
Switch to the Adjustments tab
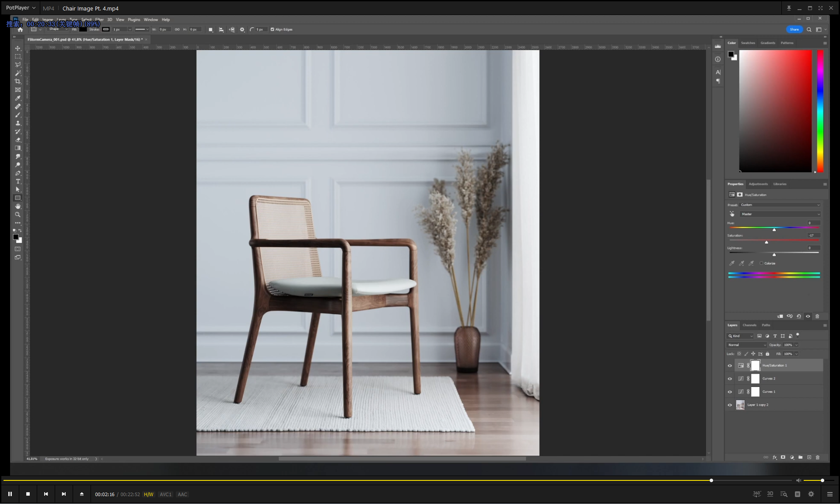(x=758, y=184)
